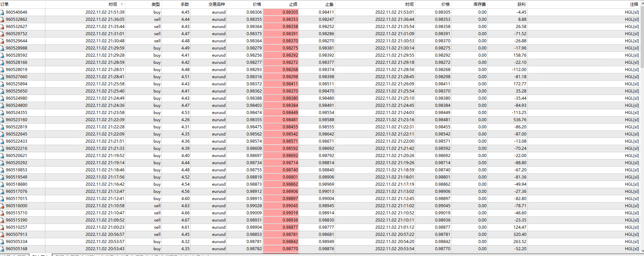
Task: Select the profit value 320.40
Action: [520, 234]
